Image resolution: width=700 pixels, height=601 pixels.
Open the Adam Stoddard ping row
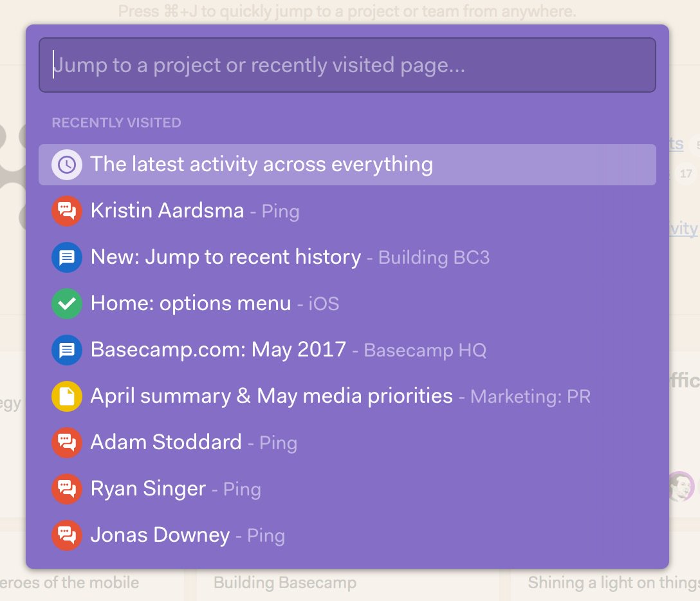(x=347, y=443)
